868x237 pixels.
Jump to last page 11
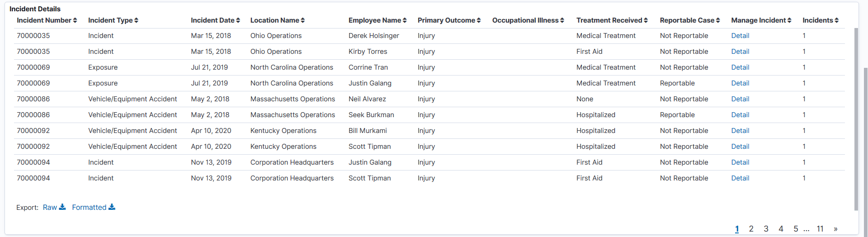(820, 229)
